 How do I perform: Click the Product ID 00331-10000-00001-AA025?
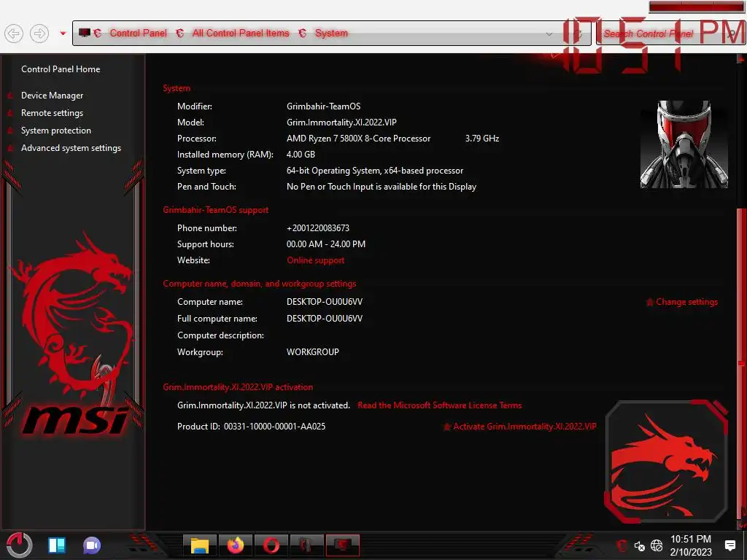click(x=251, y=427)
